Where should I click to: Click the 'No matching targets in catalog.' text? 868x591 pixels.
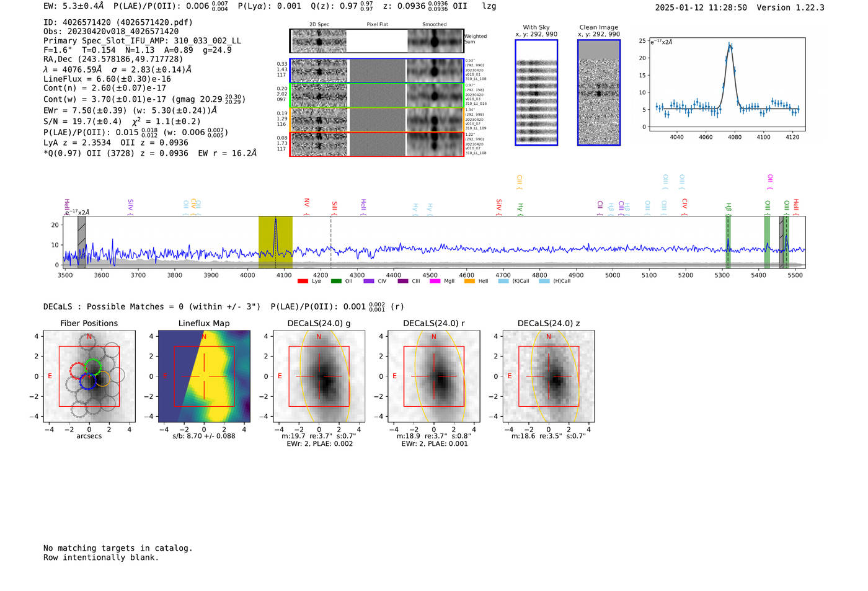(118, 548)
